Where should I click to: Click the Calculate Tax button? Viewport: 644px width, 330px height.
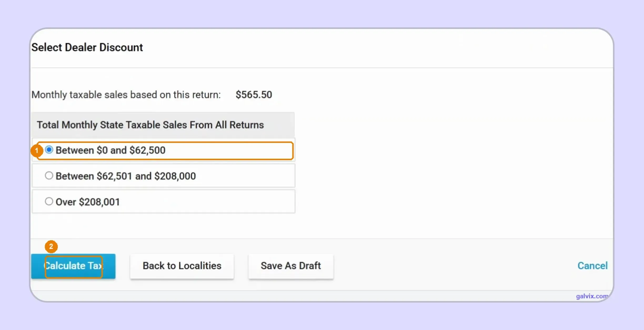73,266
